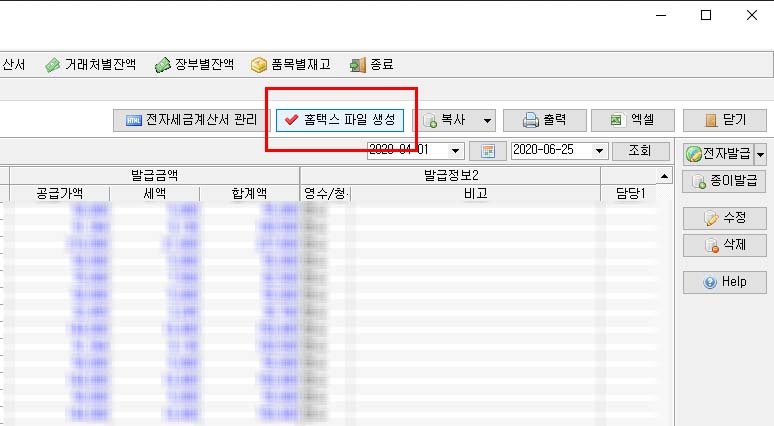The width and height of the screenshot is (774, 426).
Task: Sort by 합계액 column header
Action: click(x=249, y=194)
